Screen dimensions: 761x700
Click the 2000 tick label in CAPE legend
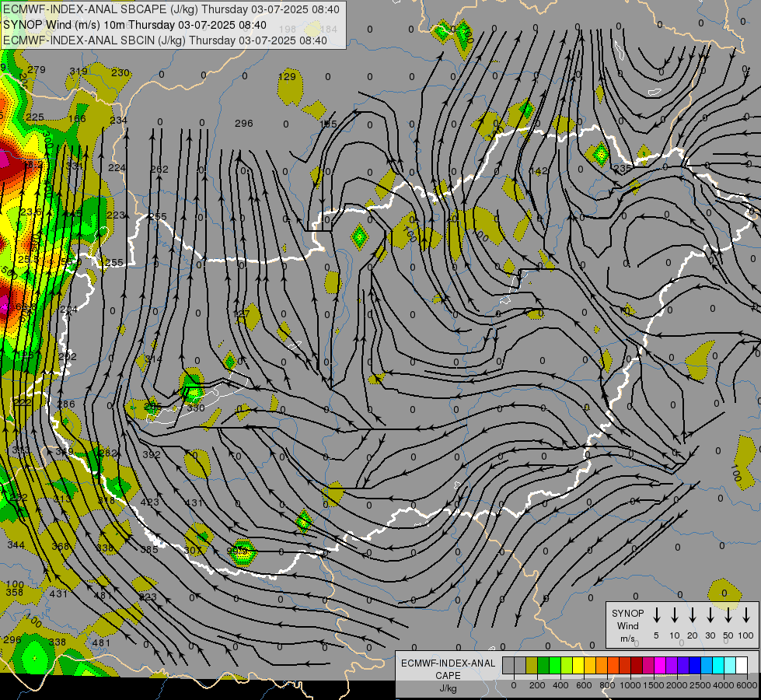coord(677,685)
